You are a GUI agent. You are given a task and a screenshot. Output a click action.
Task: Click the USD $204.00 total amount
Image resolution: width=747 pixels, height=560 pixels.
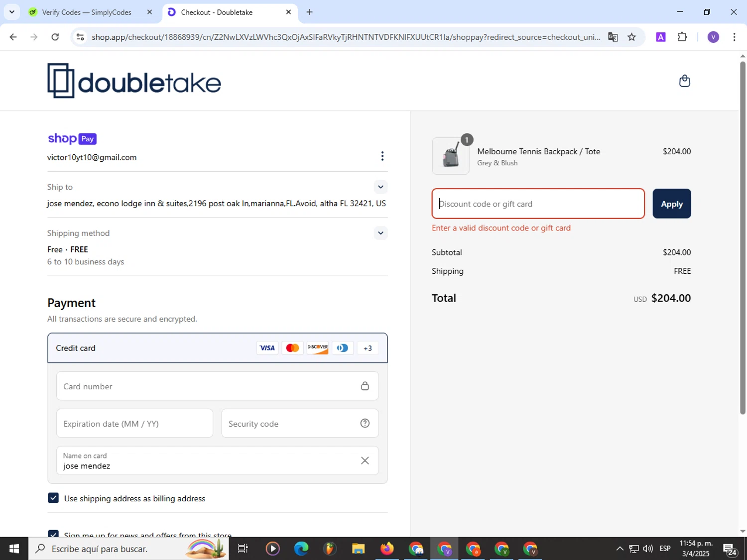(662, 298)
